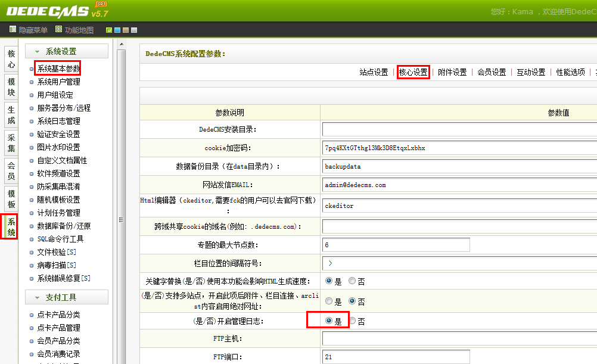Select the blue theme color swatch

coord(117,30)
